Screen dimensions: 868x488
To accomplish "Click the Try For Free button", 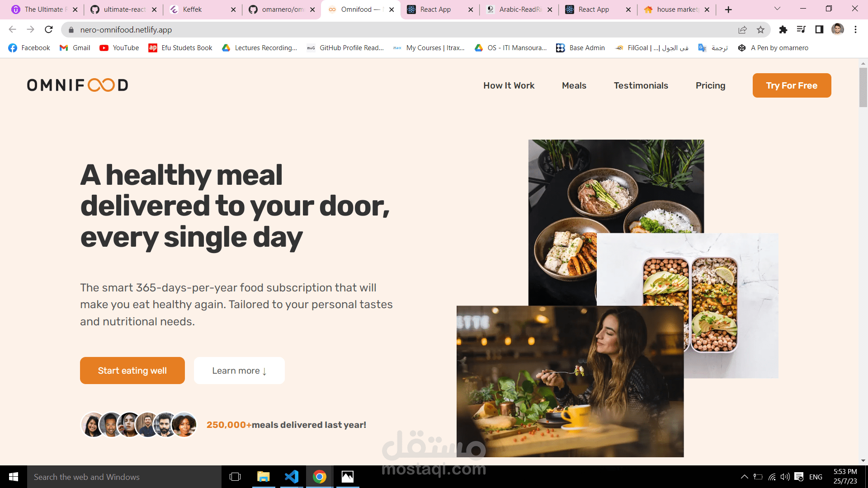I will click(792, 85).
